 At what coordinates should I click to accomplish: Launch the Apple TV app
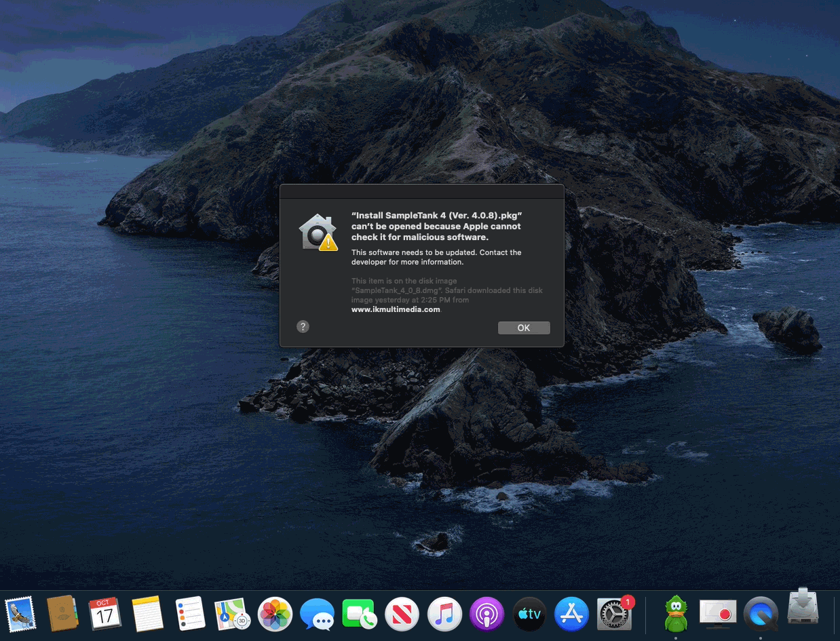[x=529, y=615]
